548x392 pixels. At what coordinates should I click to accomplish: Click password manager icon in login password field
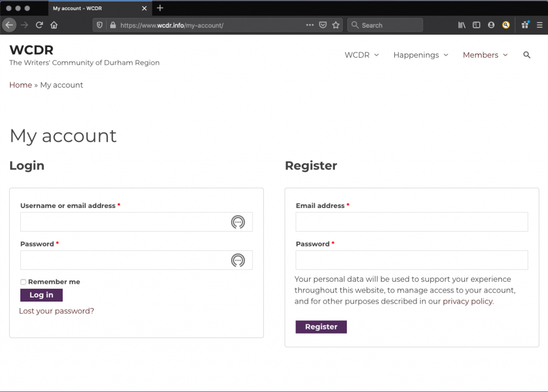(x=238, y=260)
